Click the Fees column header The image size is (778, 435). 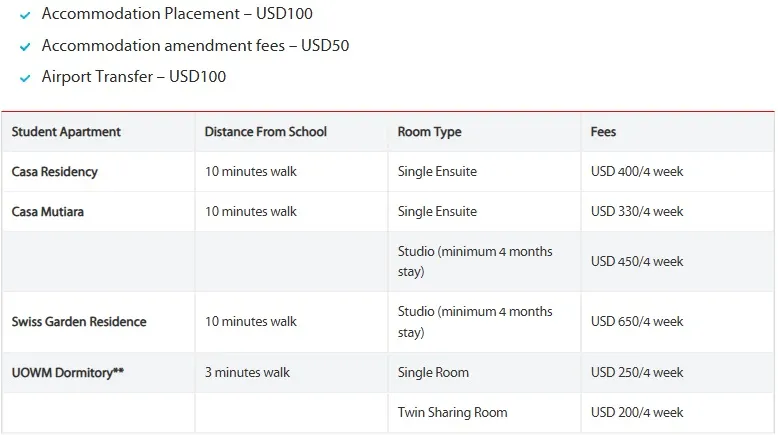[603, 132]
